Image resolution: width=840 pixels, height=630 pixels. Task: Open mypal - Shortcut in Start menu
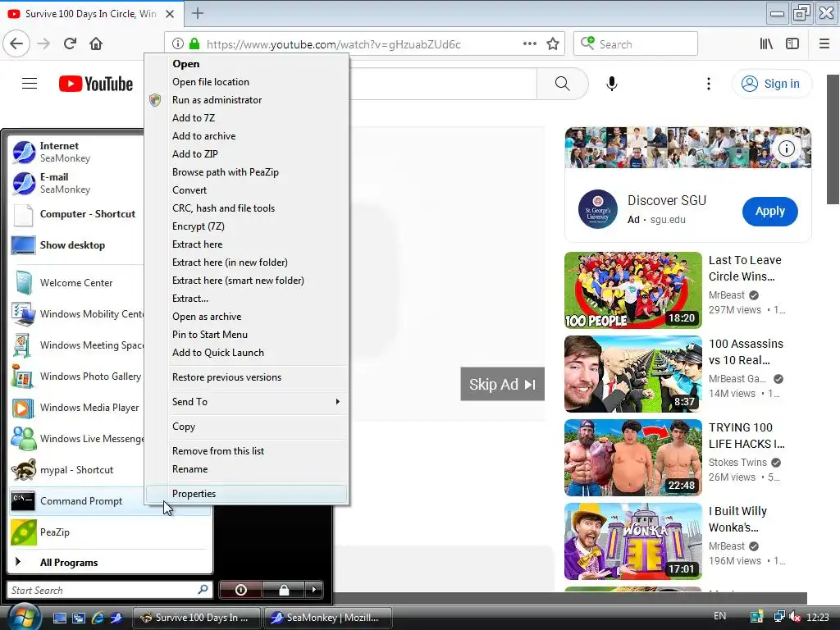pyautogui.click(x=76, y=470)
